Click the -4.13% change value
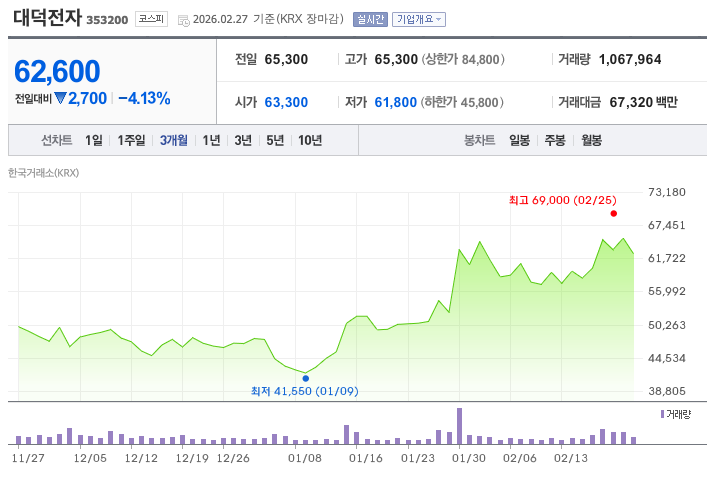 [144, 98]
